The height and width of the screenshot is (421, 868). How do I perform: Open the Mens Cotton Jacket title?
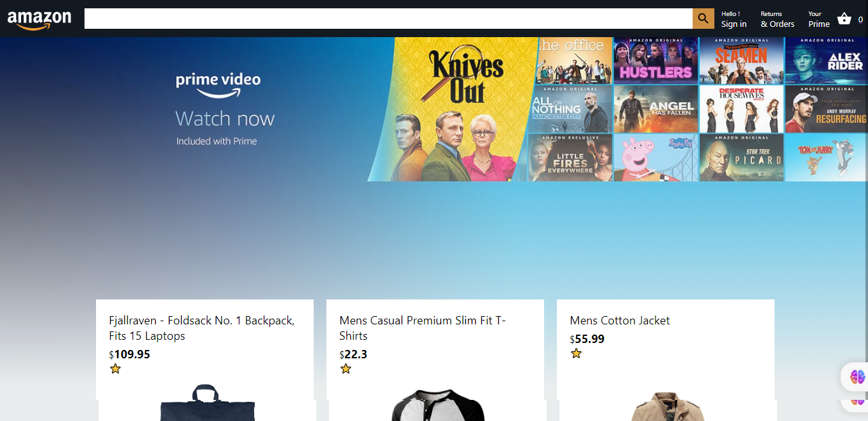pos(620,321)
